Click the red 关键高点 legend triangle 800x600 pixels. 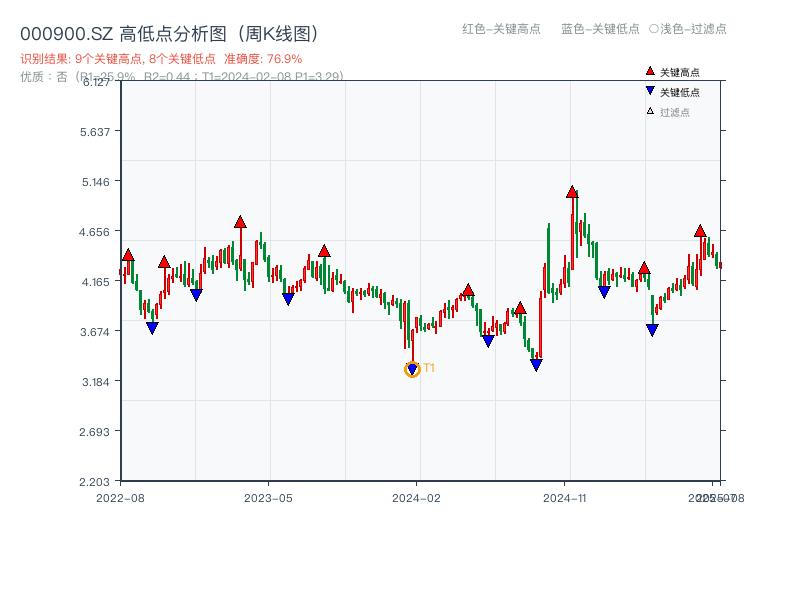coord(650,71)
